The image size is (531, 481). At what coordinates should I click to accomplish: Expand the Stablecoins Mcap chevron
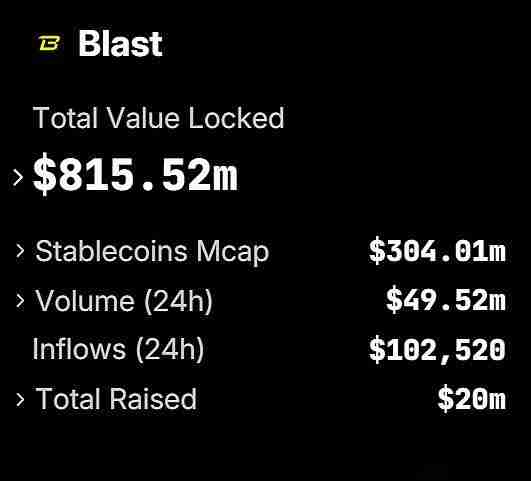tap(20, 251)
